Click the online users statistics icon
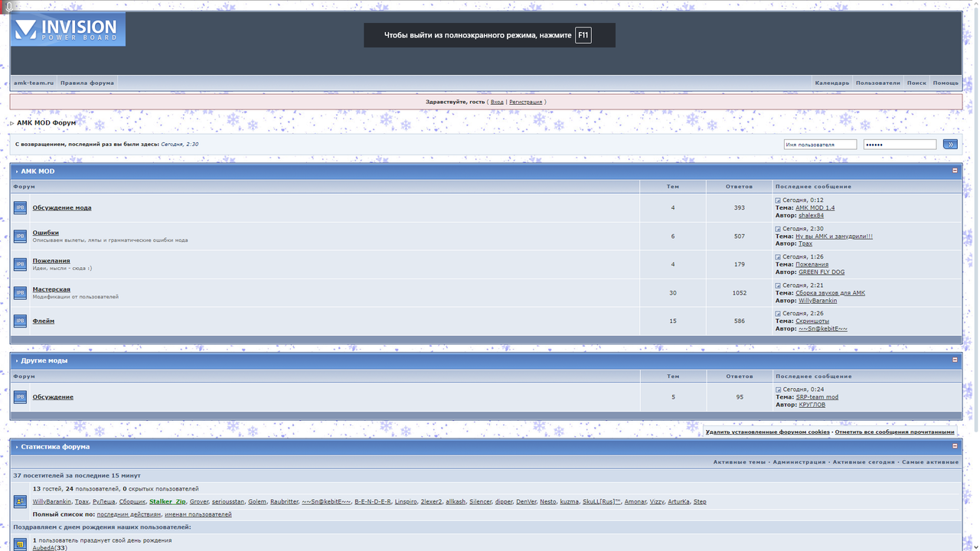This screenshot has height=551, width=980. click(20, 501)
